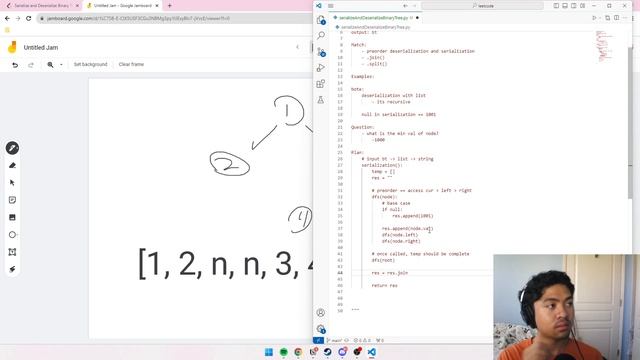
Task: Click the sync changes icon in status bar
Action: pyautogui.click(x=347, y=340)
